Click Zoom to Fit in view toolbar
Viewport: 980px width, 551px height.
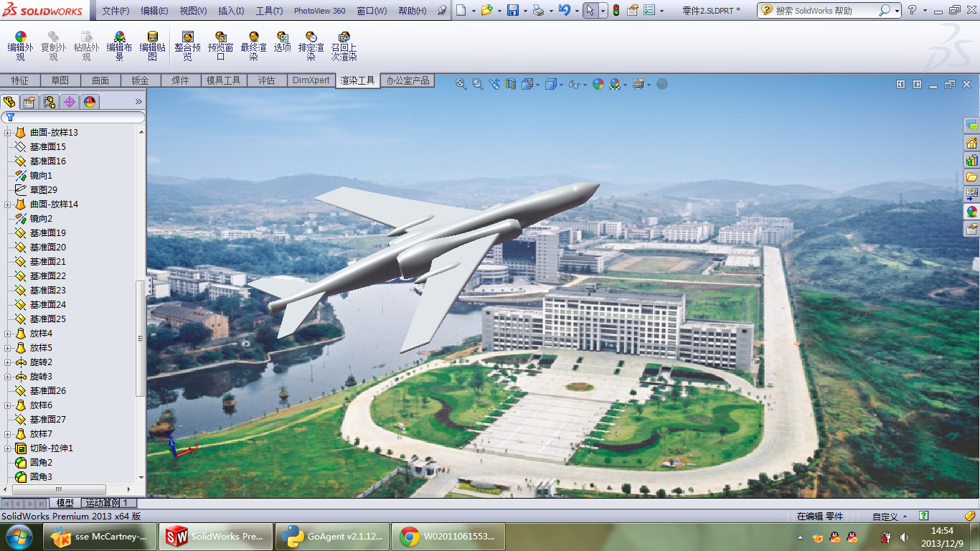click(x=461, y=84)
